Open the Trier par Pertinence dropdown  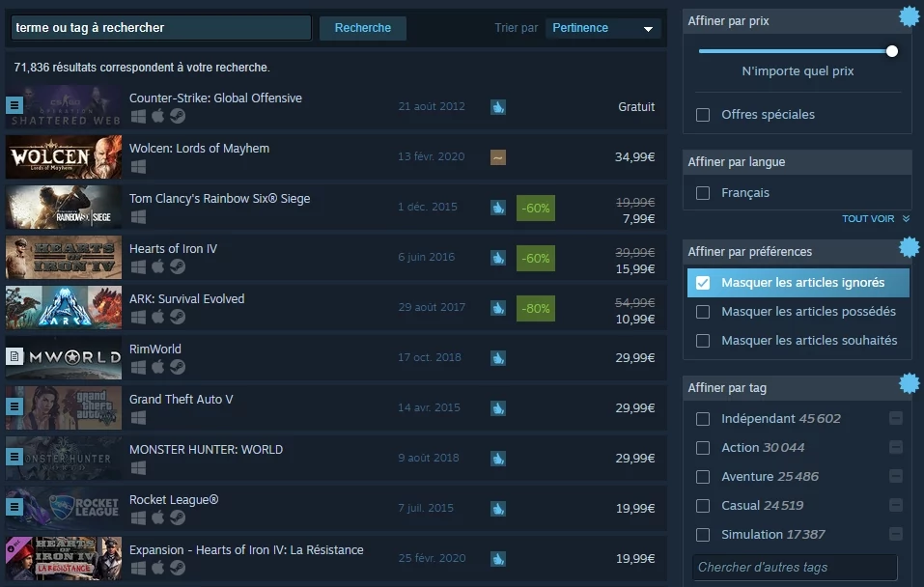[602, 28]
